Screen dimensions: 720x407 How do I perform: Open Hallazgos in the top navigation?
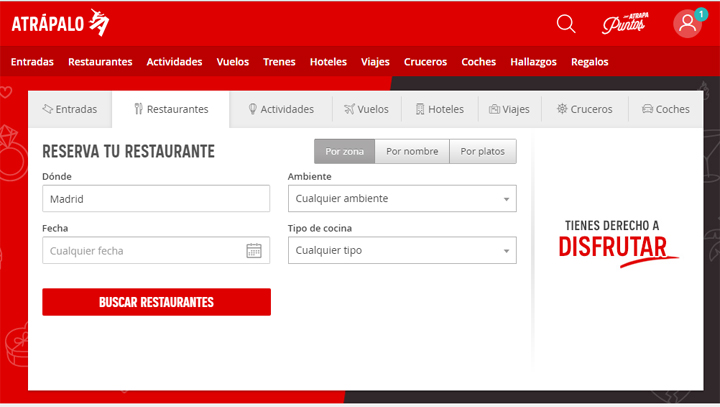click(533, 62)
